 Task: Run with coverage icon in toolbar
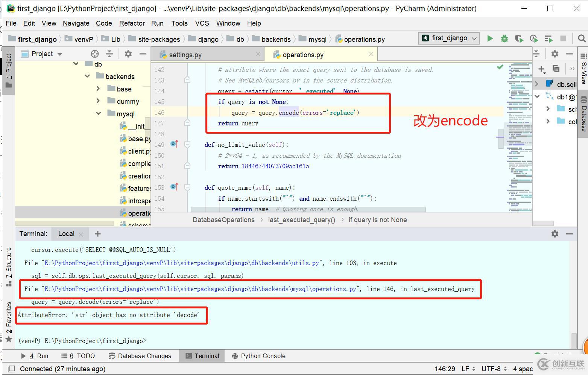[x=519, y=38]
